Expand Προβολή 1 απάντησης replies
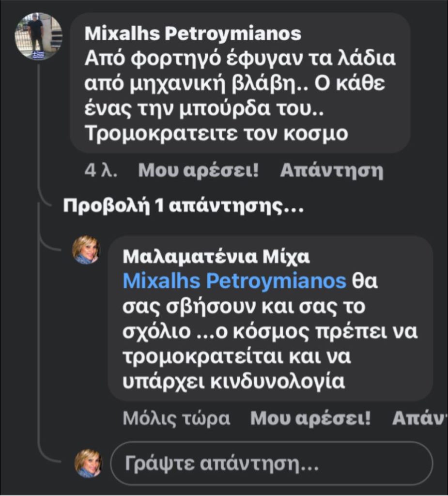Image resolution: width=448 pixels, height=496 pixels. point(184,206)
